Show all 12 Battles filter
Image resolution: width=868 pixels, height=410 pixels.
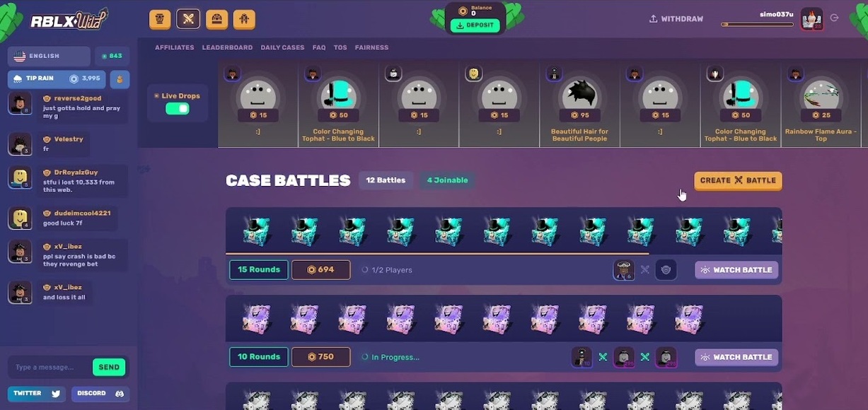click(x=386, y=180)
